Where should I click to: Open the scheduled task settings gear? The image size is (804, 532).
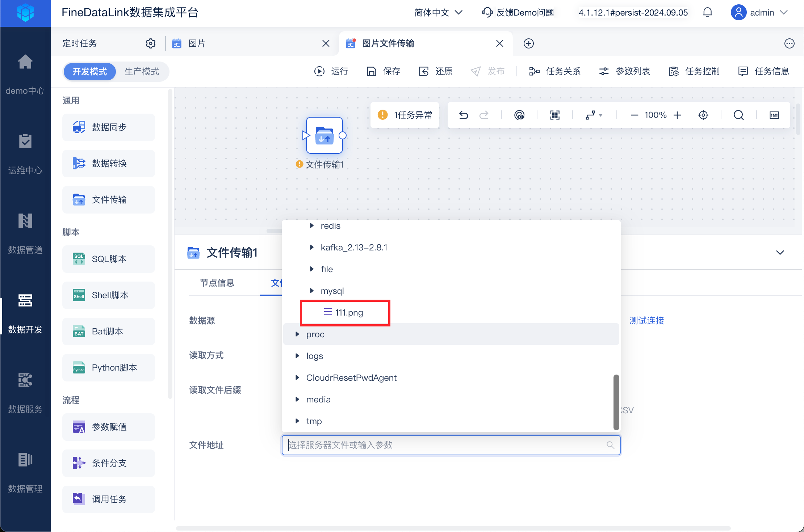151,43
